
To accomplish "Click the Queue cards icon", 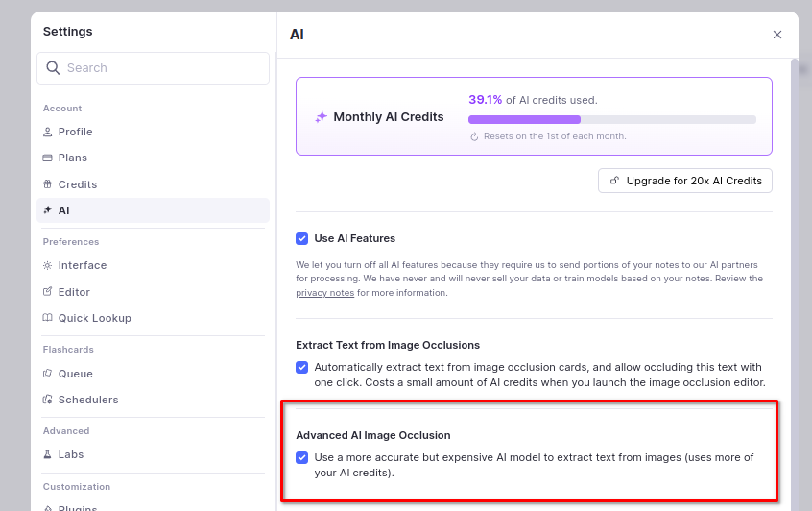I will coord(48,374).
